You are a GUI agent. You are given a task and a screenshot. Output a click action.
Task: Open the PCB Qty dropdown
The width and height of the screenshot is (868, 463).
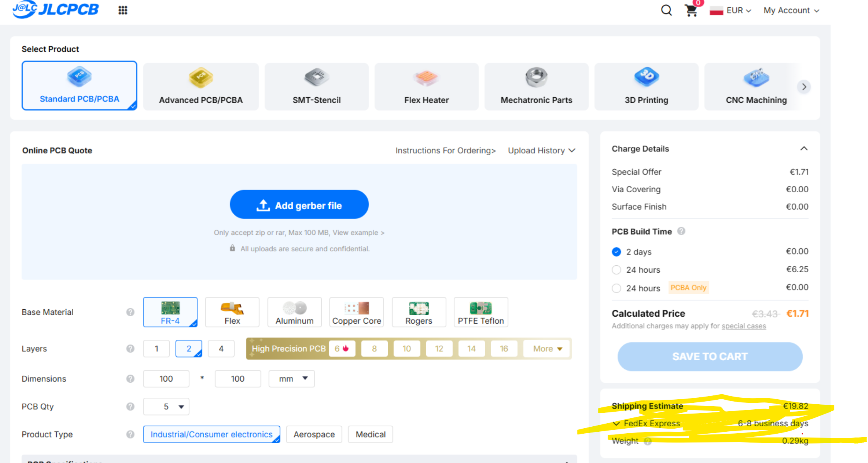166,407
